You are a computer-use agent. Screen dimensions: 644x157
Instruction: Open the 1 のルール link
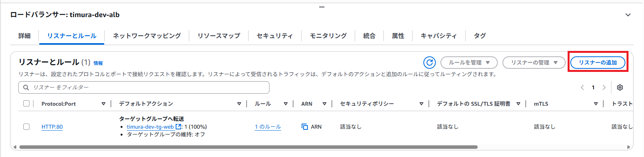click(x=268, y=127)
